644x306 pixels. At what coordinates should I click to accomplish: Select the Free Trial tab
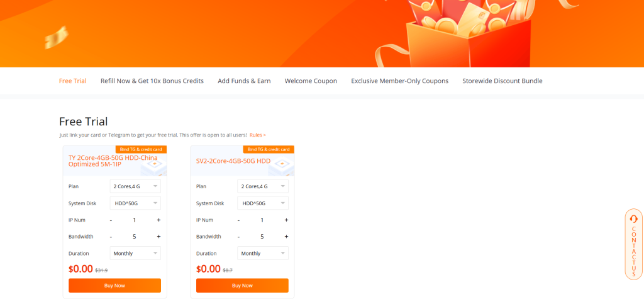(72, 81)
